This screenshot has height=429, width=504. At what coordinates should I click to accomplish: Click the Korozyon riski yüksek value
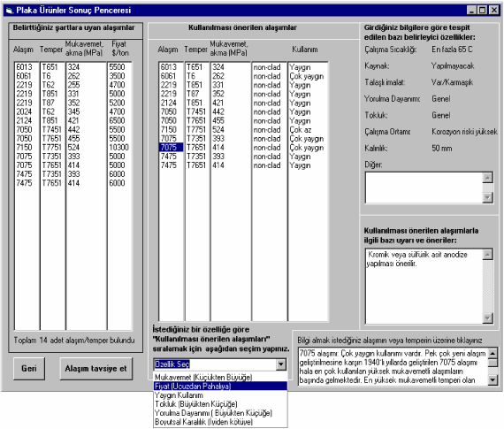[x=464, y=132]
